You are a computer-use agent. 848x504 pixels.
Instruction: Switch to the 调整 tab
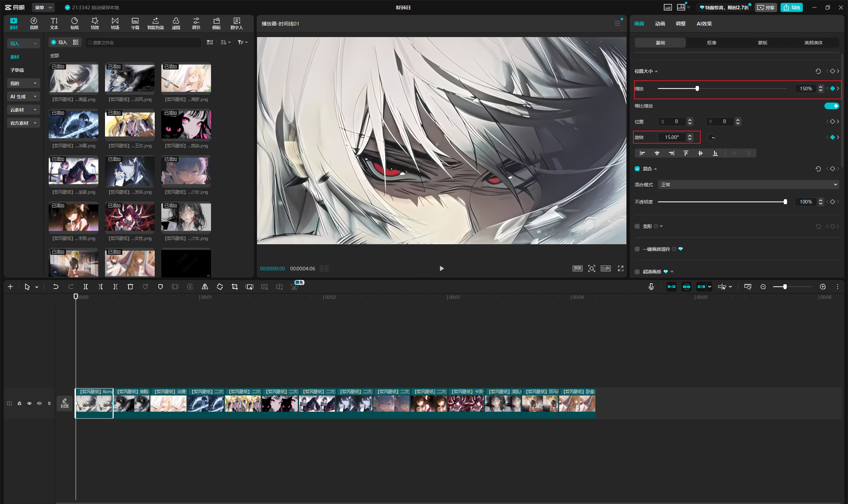(x=680, y=23)
